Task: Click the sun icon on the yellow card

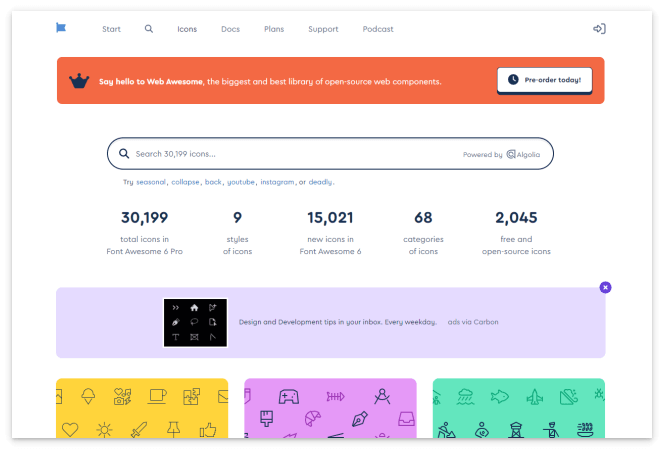Action: (x=104, y=430)
